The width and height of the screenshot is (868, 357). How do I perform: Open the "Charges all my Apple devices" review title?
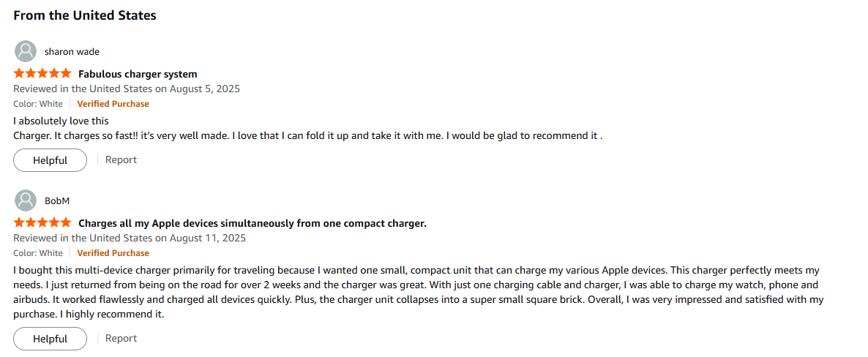(252, 223)
